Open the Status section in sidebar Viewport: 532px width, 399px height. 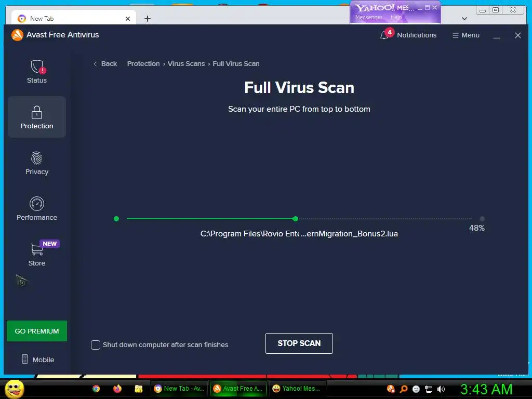pyautogui.click(x=37, y=72)
